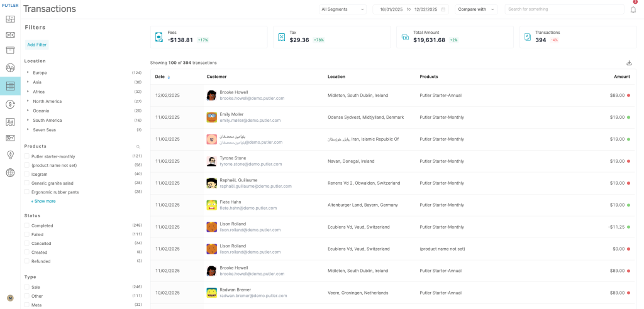
Task: Click the red status dot on Tyrone Stone row
Action: pos(628,161)
